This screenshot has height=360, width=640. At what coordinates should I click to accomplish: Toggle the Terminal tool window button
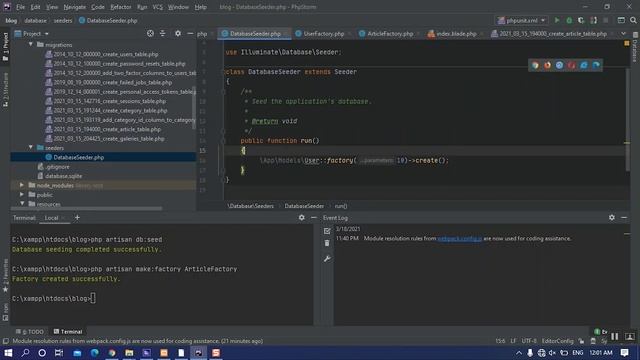[68, 331]
